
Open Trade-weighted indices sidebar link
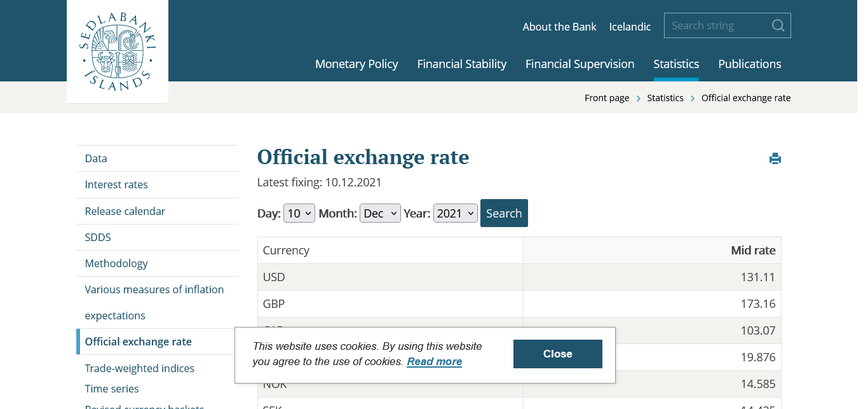pos(140,368)
